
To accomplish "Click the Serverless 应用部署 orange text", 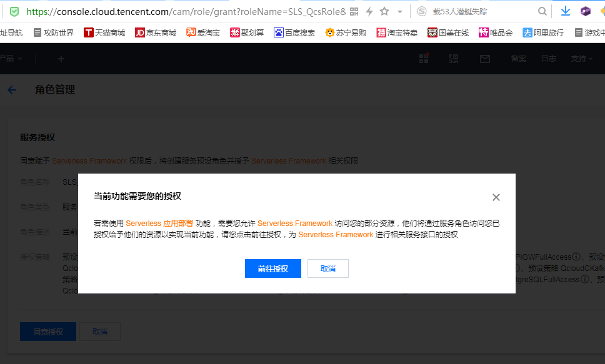I will pyautogui.click(x=159, y=224).
